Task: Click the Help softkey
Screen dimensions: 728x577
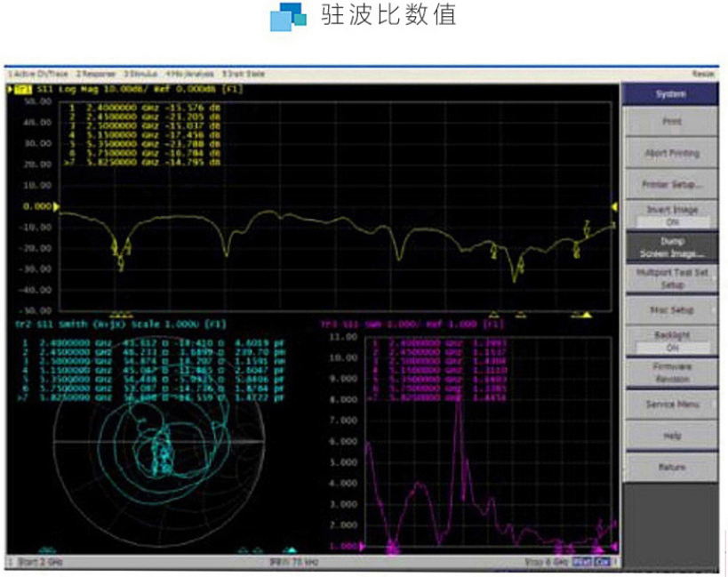Action: pyautogui.click(x=671, y=436)
